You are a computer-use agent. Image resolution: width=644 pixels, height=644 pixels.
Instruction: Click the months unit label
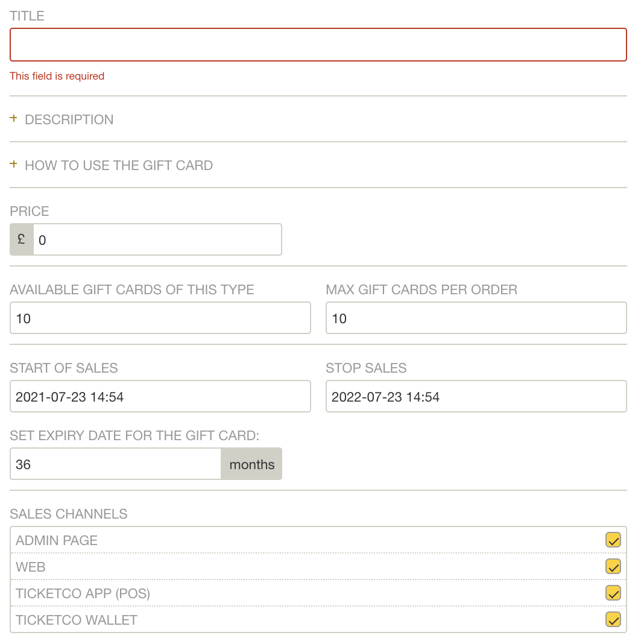pyautogui.click(x=251, y=464)
